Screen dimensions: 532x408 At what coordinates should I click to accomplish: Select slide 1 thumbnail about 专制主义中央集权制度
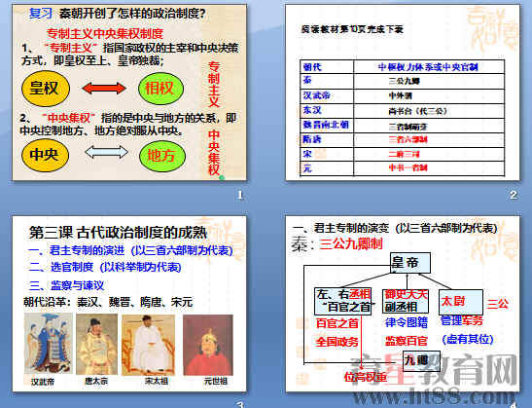pos(129,93)
